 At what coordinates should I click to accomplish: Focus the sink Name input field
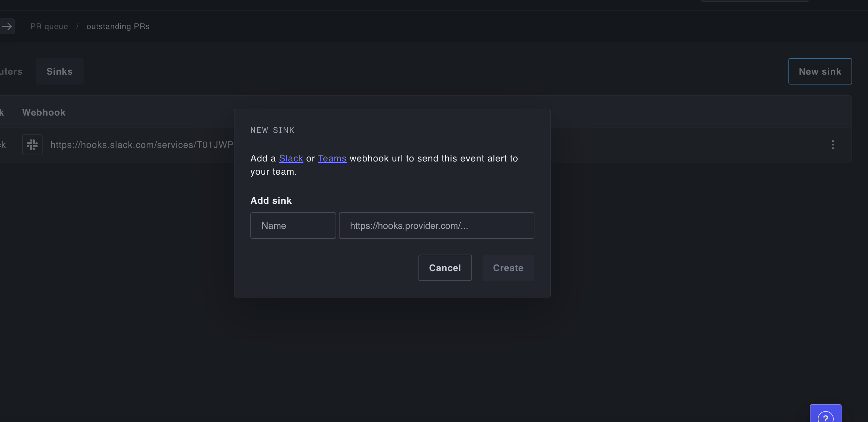tap(293, 226)
